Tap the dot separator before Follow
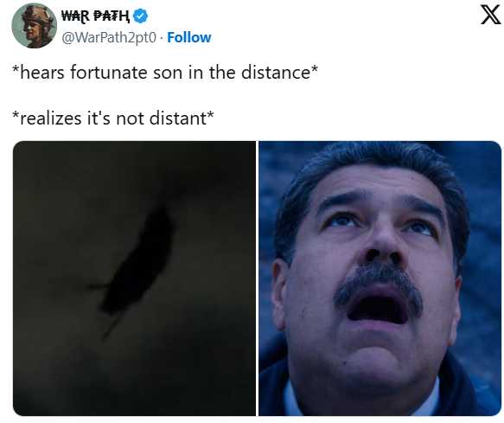Viewport: 504px width, 423px height. coord(162,38)
